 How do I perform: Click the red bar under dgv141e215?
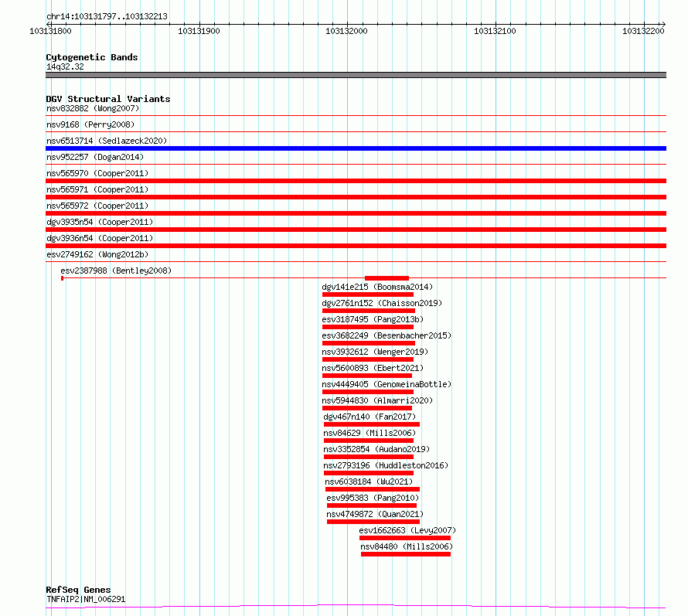point(368,294)
